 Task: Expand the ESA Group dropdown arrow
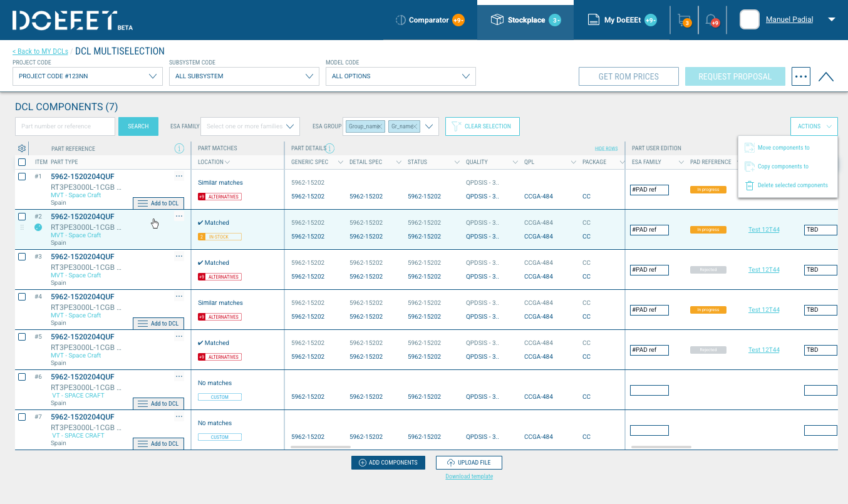429,126
